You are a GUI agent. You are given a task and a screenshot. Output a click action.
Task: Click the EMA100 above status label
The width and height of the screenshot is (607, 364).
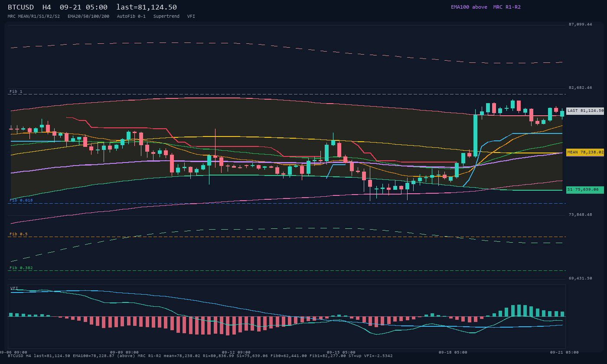tap(469, 7)
